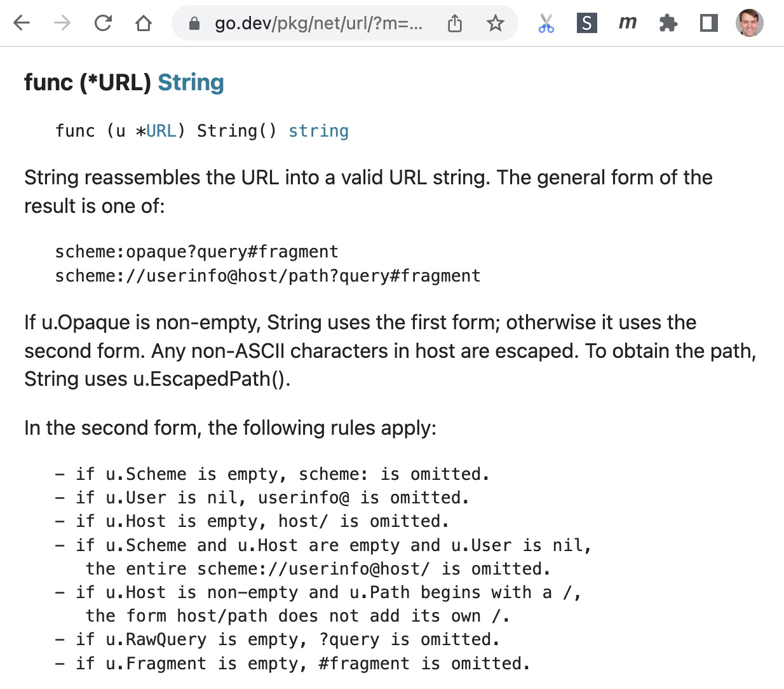Viewport: 784px width, 689px height.
Task: Click the scissors extension icon
Action: [546, 24]
